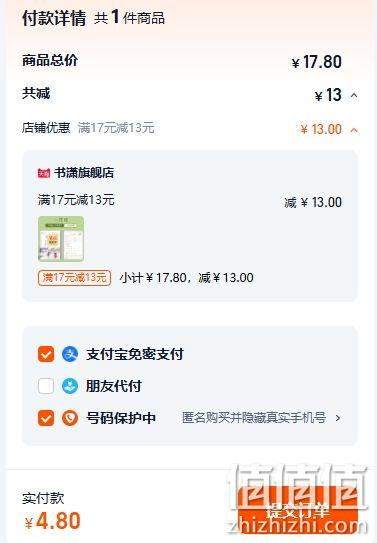Click the orange ¥13.00 discount amount
Screen dimensions: 377x543
click(321, 130)
